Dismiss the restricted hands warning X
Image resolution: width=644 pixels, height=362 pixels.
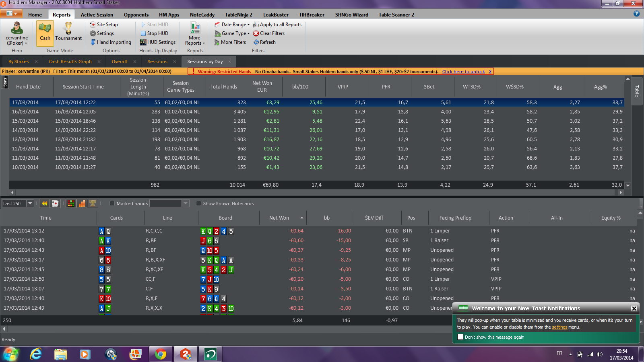click(490, 72)
